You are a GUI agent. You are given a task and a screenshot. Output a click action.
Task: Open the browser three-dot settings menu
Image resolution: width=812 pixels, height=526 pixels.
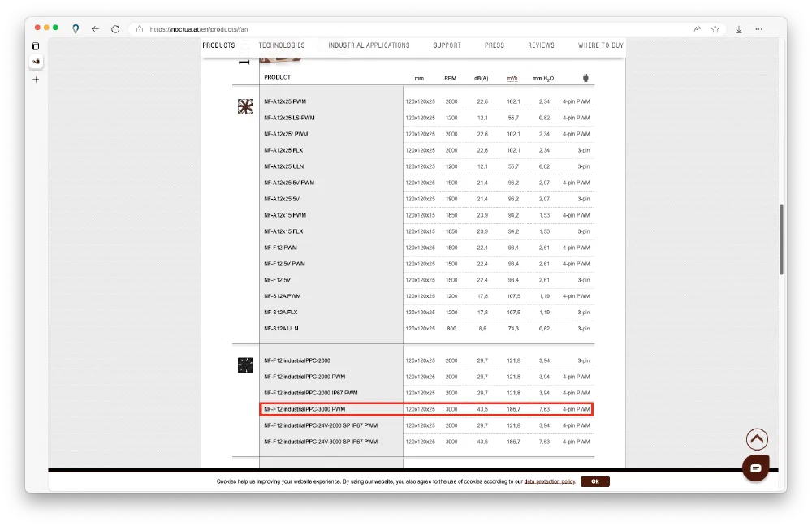click(758, 29)
